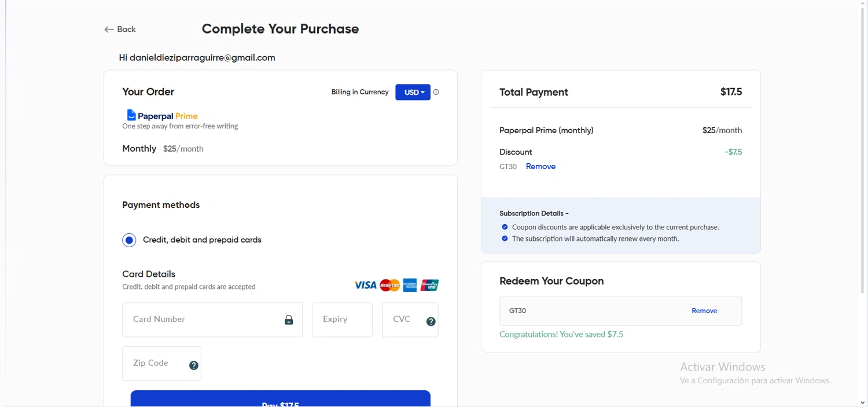
Task: Click the VISA card logo
Action: coord(365,285)
